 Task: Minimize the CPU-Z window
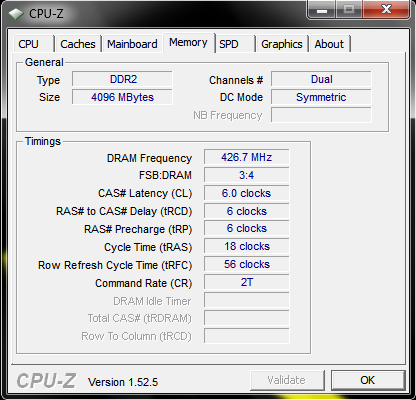point(321,9)
